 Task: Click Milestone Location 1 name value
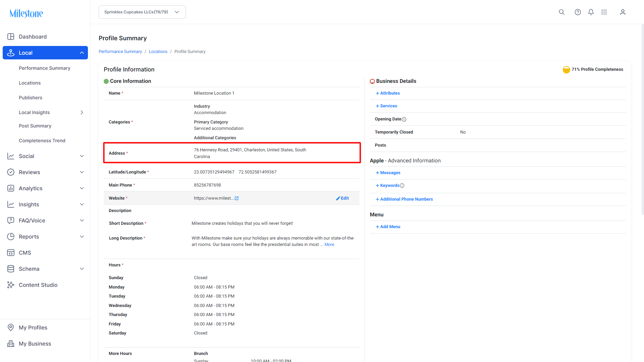coord(214,93)
